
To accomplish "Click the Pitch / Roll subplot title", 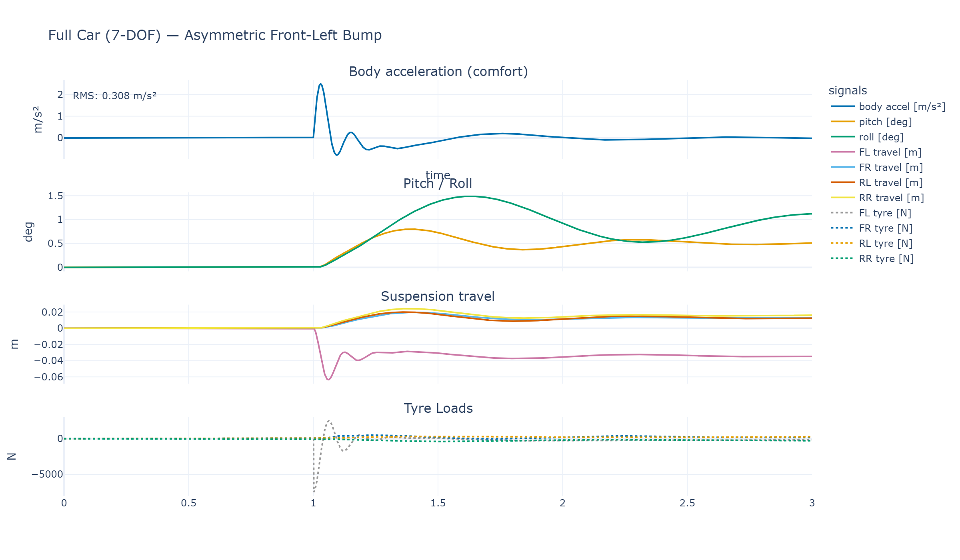I will click(438, 184).
